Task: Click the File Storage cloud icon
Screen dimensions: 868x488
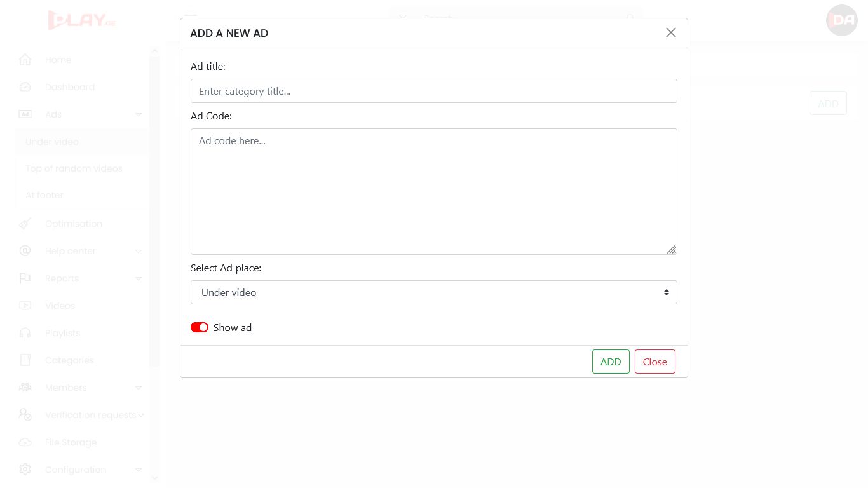Action: 25,442
